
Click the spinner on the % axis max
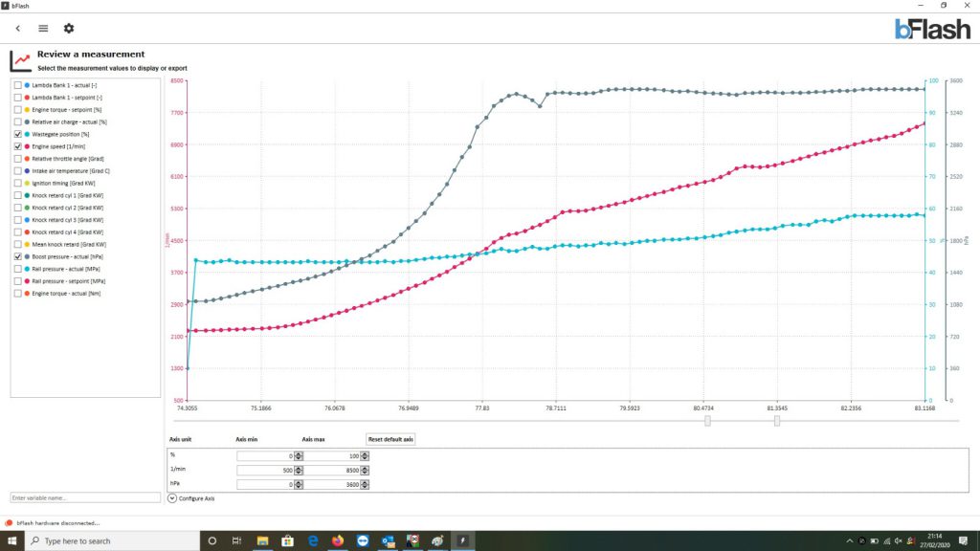pos(365,456)
